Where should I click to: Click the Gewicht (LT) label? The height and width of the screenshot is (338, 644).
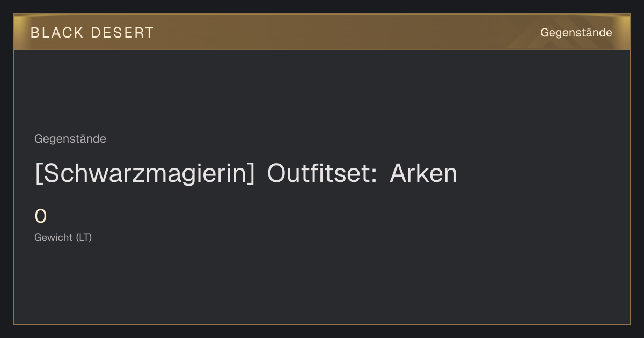coord(63,237)
